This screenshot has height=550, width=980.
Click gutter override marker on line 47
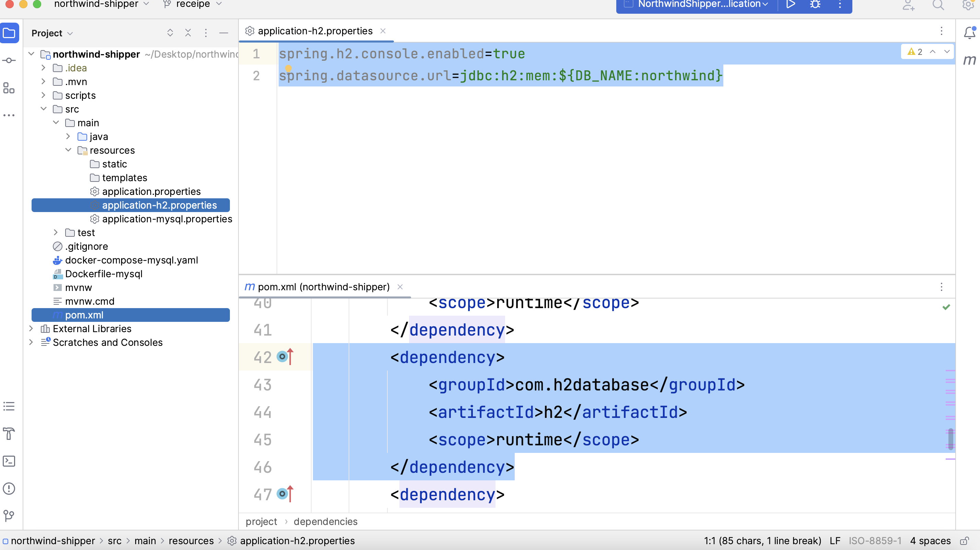point(285,494)
